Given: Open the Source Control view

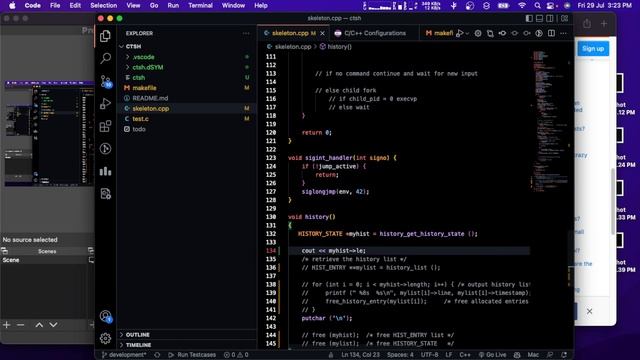Looking at the screenshot, I should (106, 81).
